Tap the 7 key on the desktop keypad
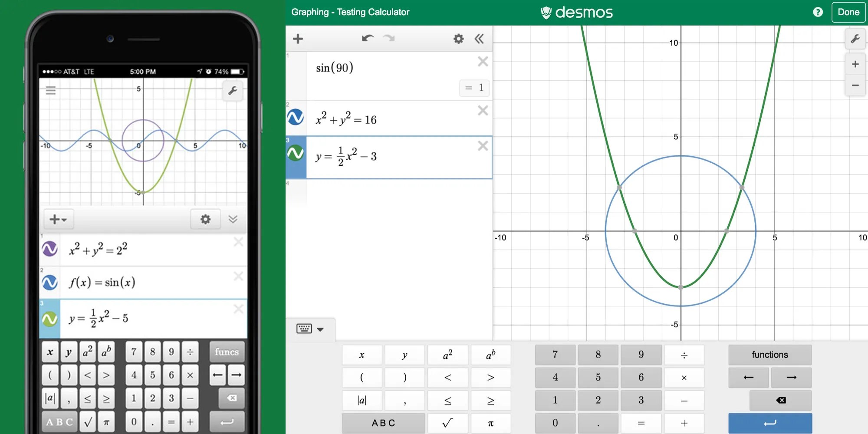868x434 pixels. (555, 355)
